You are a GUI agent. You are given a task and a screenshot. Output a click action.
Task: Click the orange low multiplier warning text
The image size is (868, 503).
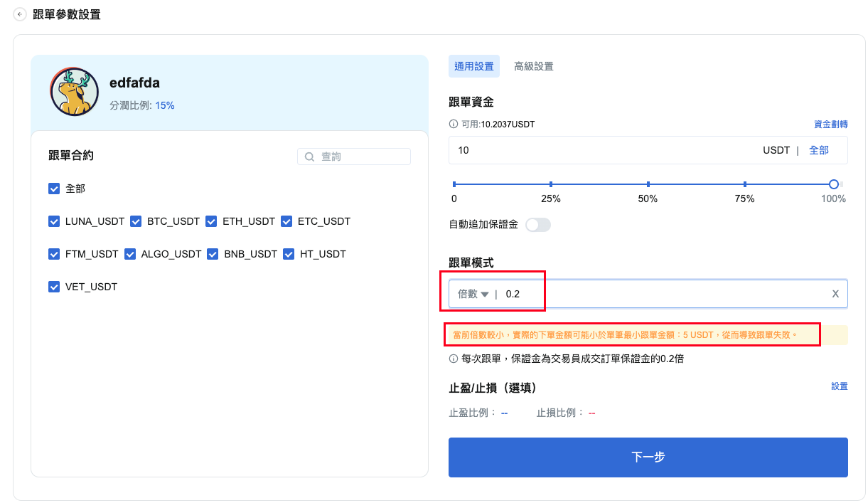point(625,334)
